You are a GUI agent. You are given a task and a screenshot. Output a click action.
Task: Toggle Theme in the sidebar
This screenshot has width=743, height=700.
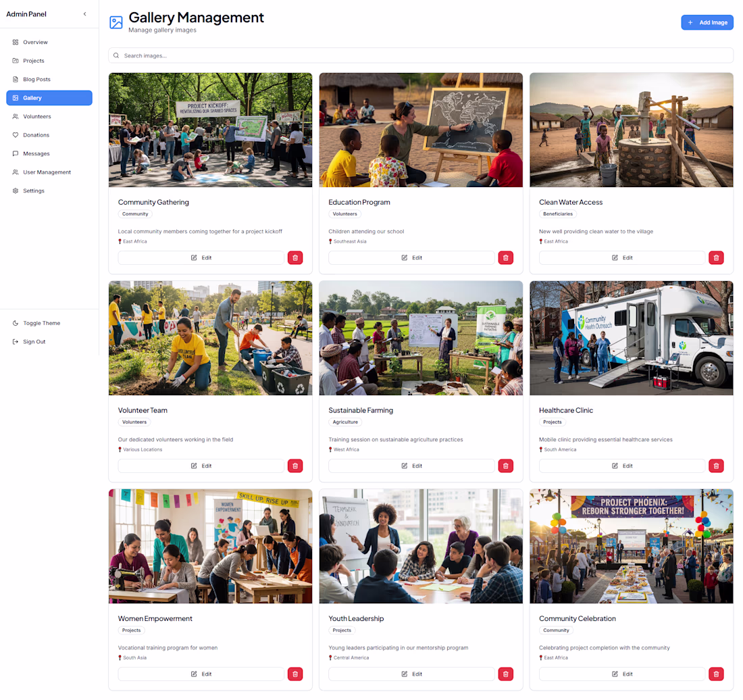[x=49, y=323]
